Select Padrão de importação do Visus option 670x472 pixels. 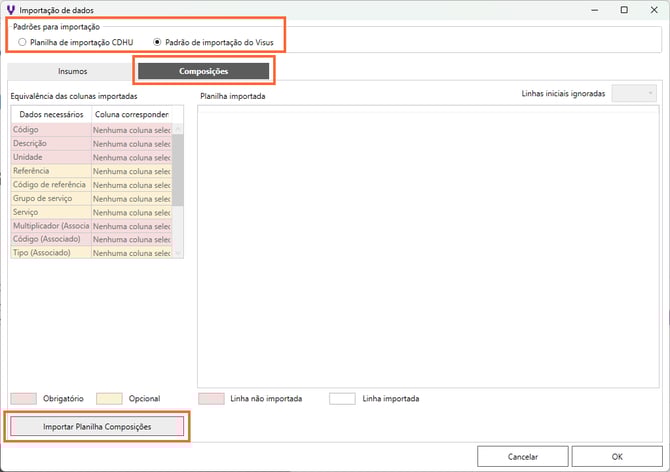tap(158, 43)
